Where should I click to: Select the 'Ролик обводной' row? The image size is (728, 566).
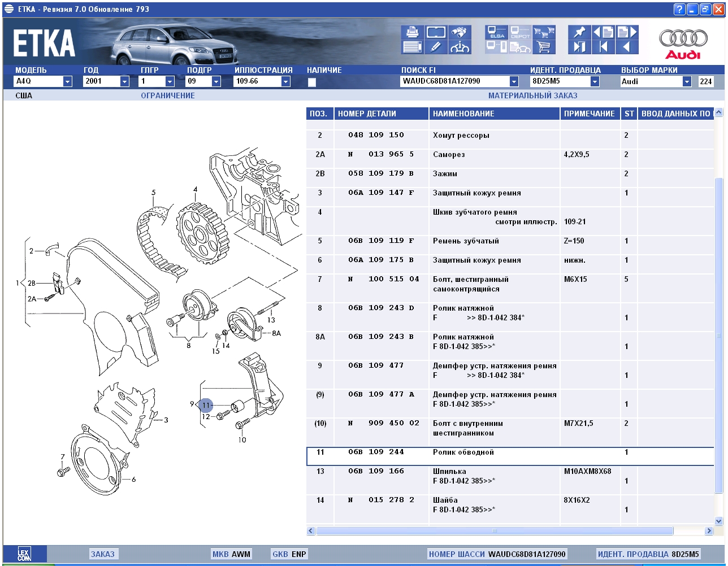[510, 456]
